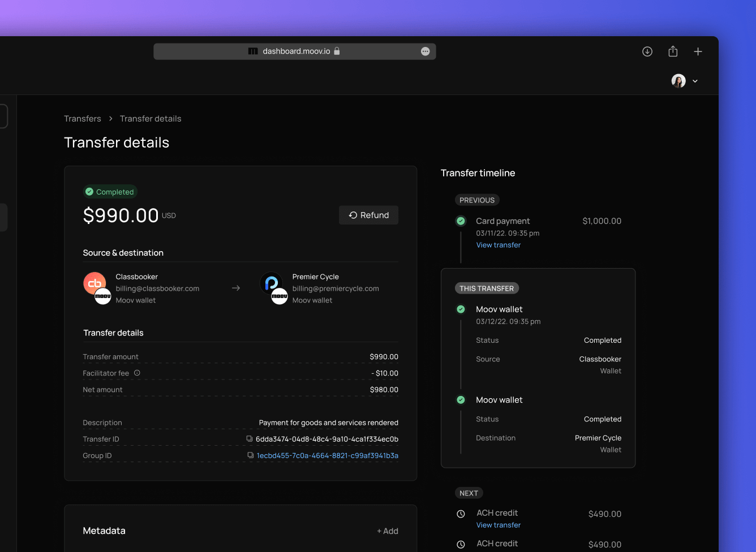Click the + Add metadata button

click(388, 531)
